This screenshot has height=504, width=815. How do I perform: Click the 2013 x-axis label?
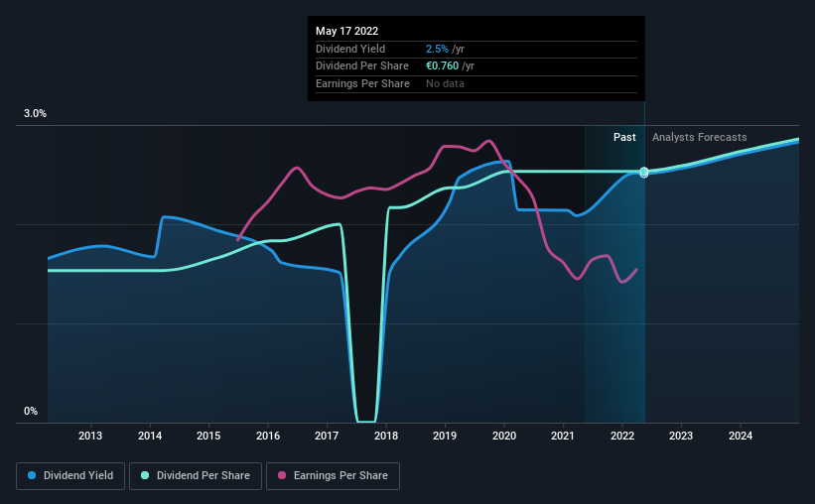point(90,436)
